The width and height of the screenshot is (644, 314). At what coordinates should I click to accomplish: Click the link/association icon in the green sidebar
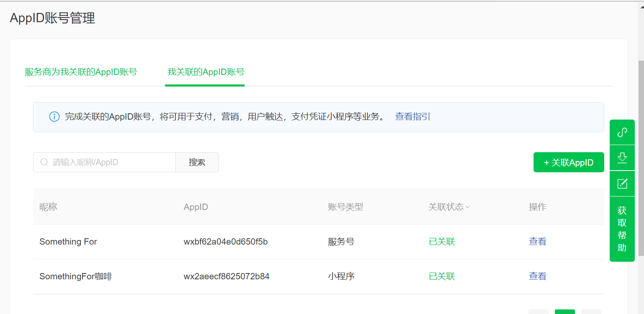click(x=622, y=132)
